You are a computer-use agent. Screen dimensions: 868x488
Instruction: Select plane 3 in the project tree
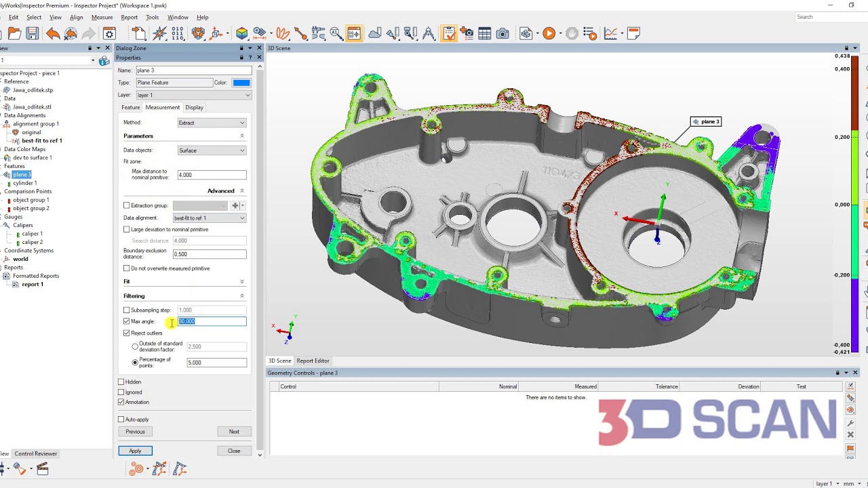pos(20,174)
